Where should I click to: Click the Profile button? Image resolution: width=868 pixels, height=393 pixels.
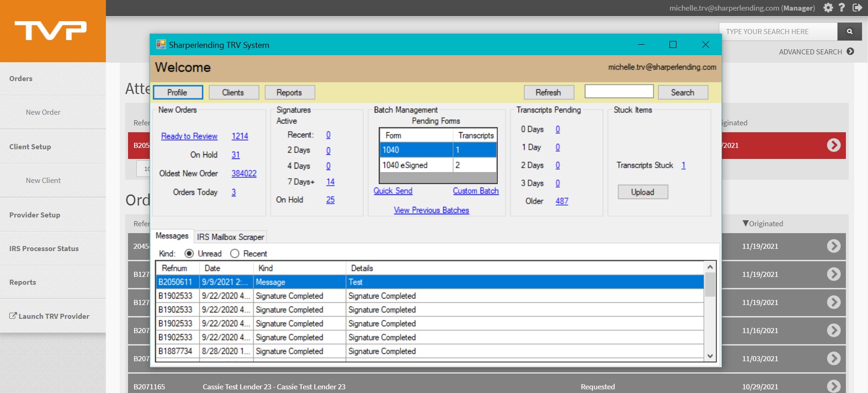(178, 92)
